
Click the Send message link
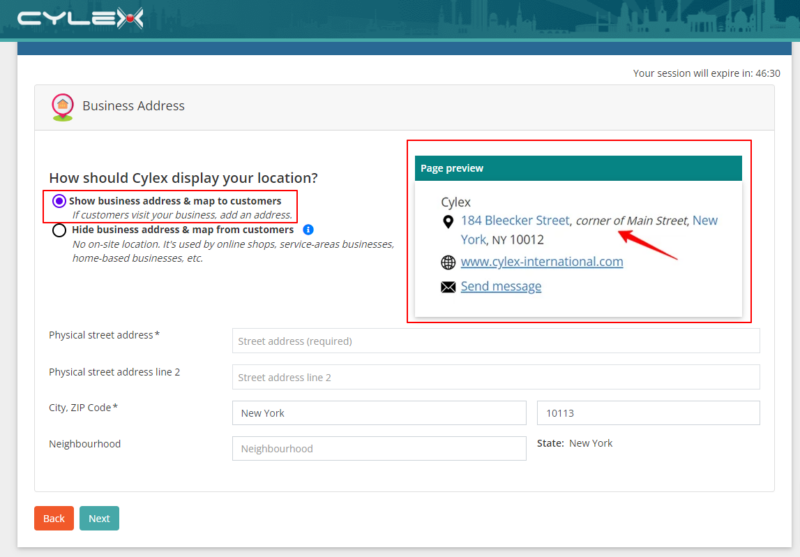tap(501, 287)
